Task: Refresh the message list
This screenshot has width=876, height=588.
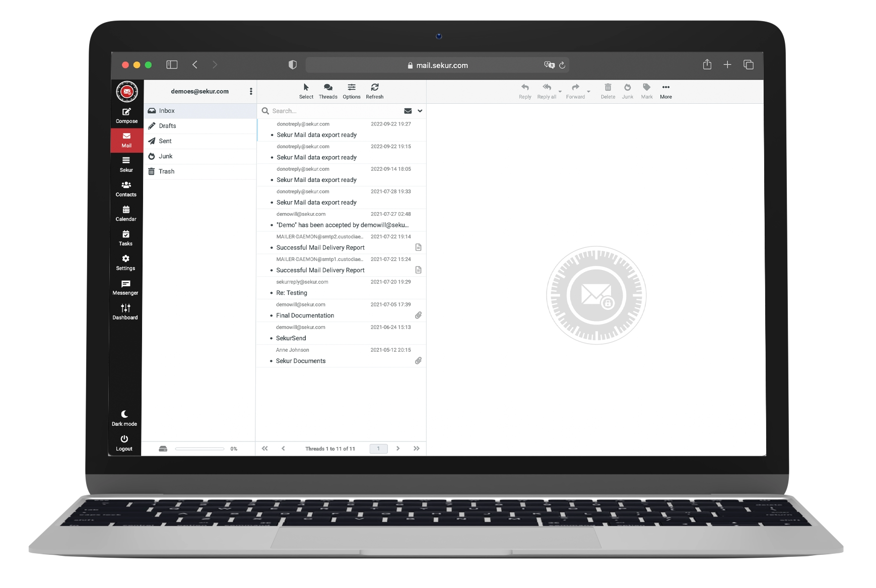Action: tap(375, 91)
